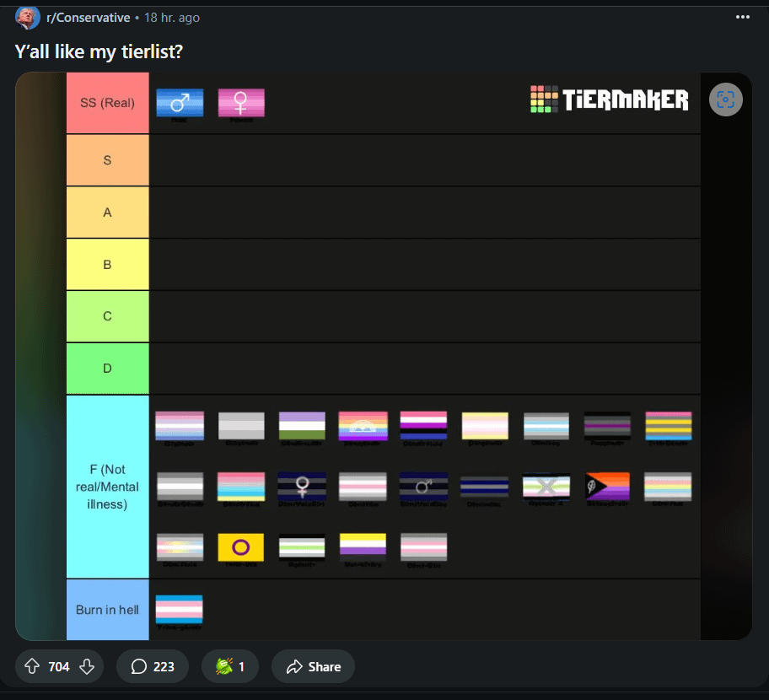The image size is (769, 700).
Task: Launch the image search lens button
Action: click(725, 100)
